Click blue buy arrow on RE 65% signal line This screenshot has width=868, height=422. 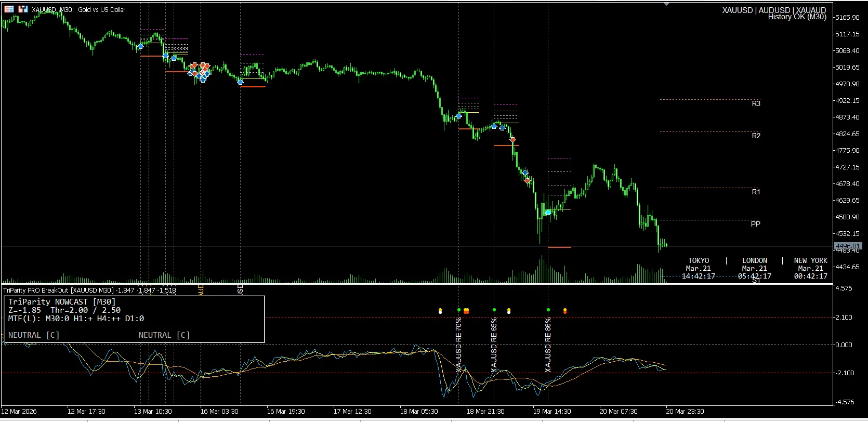494,126
